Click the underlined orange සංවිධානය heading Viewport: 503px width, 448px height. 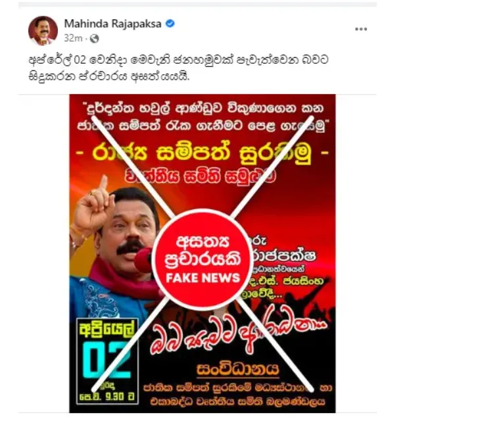click(238, 370)
